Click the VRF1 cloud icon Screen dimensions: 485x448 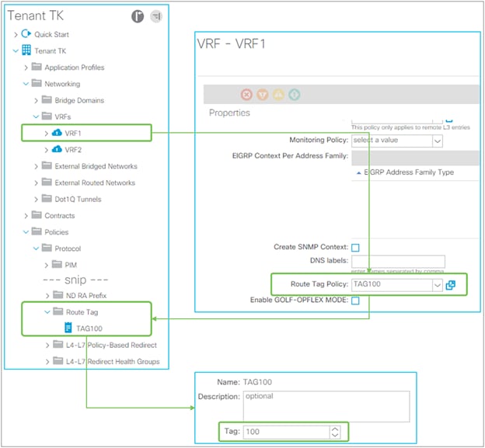pos(57,133)
